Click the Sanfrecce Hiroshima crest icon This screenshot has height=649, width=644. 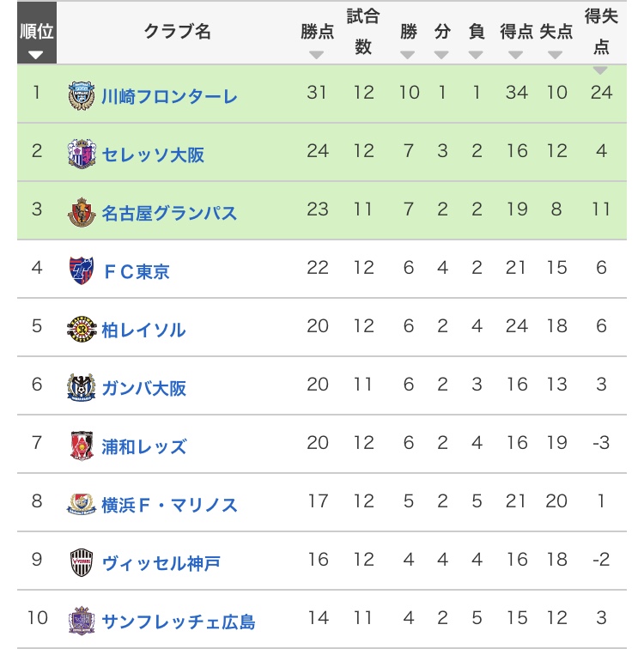(82, 620)
